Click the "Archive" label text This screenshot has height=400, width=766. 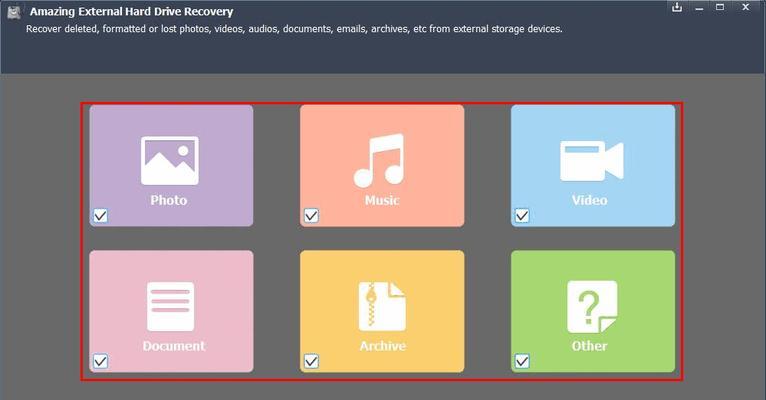pos(383,346)
